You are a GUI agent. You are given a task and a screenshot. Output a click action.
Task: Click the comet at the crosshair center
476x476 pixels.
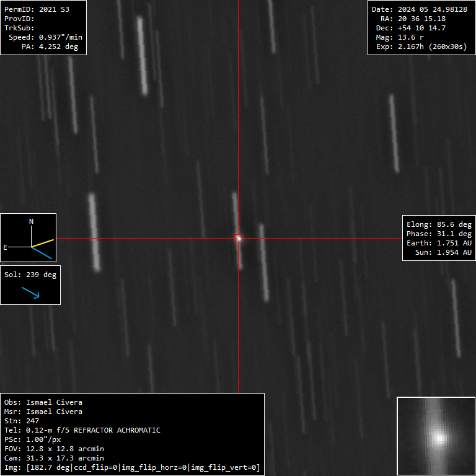[238, 238]
